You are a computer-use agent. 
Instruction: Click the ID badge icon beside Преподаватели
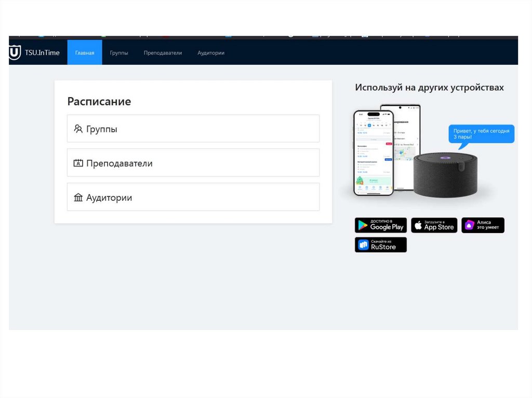click(78, 163)
